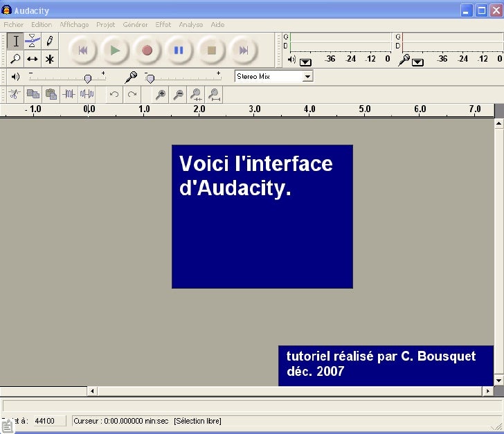
Task: Click the output volume slider handle
Action: [87, 78]
